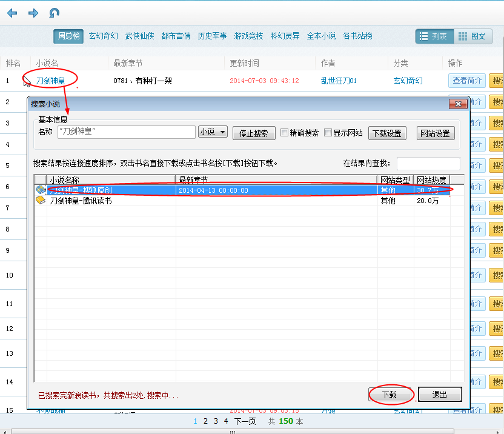Click book icon beside 刀剑神皇-腾讯读书

click(x=41, y=201)
